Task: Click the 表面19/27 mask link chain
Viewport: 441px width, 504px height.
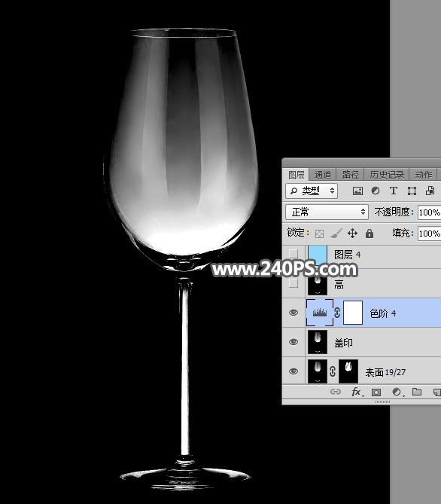Action: (x=333, y=371)
